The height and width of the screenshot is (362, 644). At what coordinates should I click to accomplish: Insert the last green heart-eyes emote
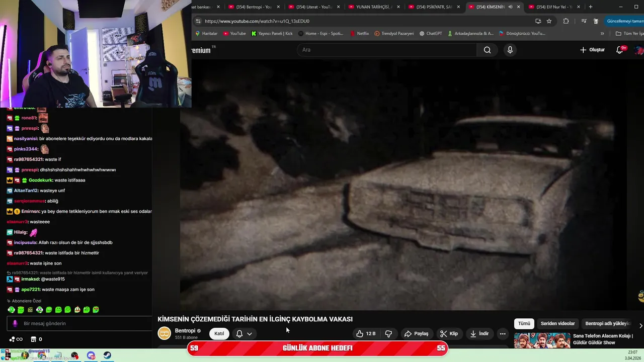96,310
